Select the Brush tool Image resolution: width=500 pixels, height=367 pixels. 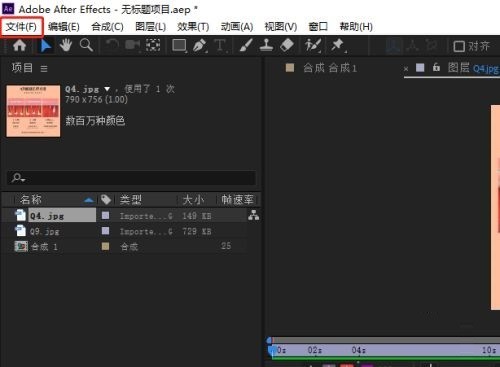point(246,45)
